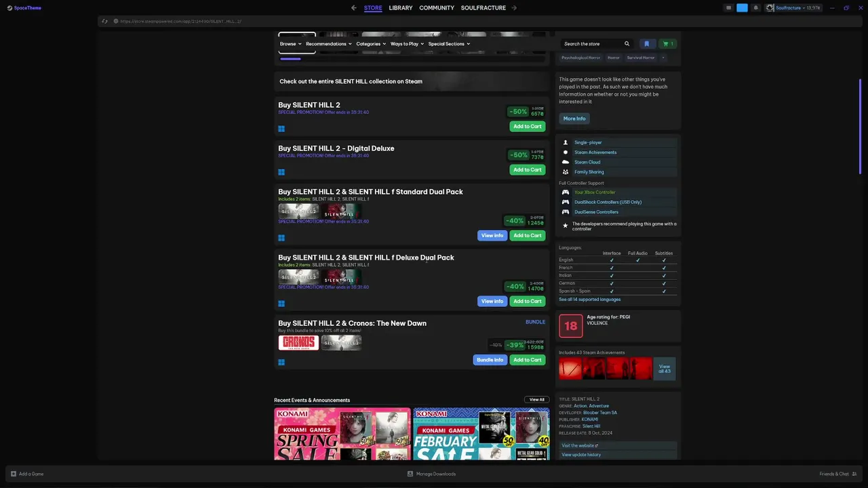This screenshot has width=868, height=488.
Task: Click the Single-player feature icon
Action: [566, 142]
